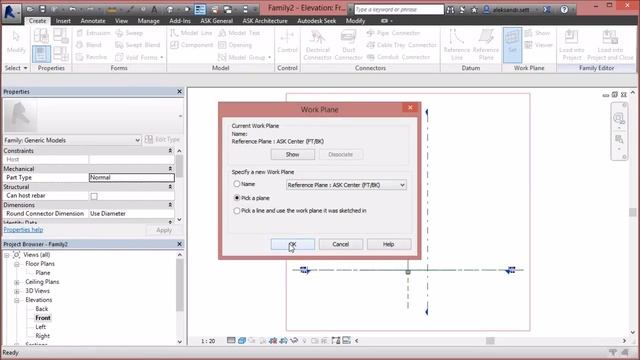Click the Text 'A' icon in quick access toolbar
640x360 pixels.
154,9
